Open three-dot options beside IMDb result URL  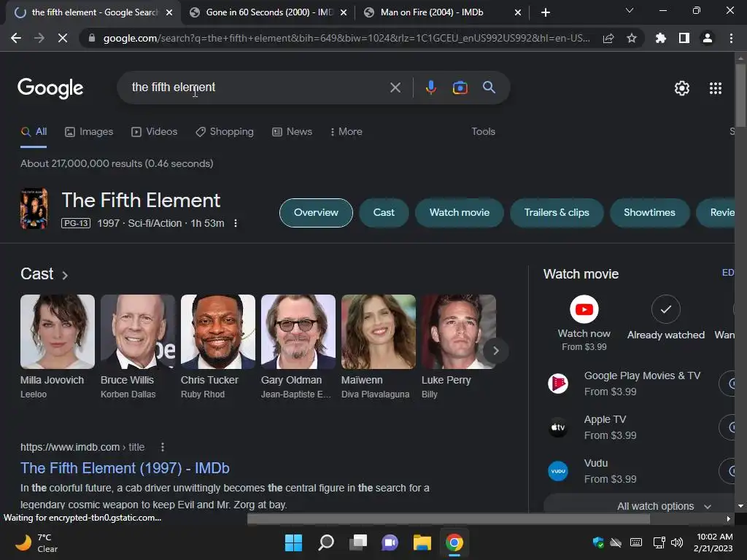point(163,447)
